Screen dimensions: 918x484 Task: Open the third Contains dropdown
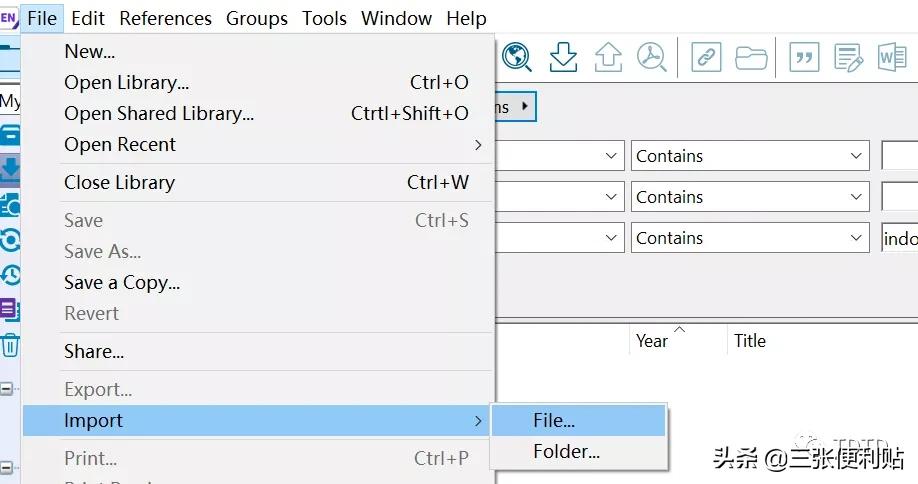click(750, 238)
